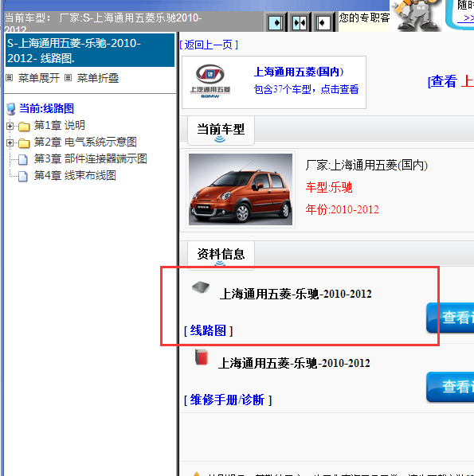Select the 当前车型 tab
The width and height of the screenshot is (474, 476).
coord(221,131)
